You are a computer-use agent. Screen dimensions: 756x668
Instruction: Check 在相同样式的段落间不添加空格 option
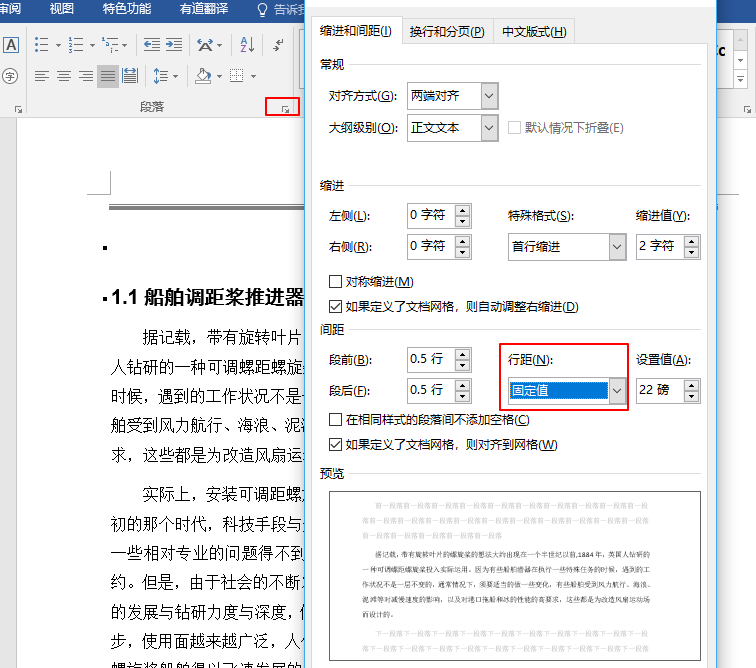click(335, 420)
